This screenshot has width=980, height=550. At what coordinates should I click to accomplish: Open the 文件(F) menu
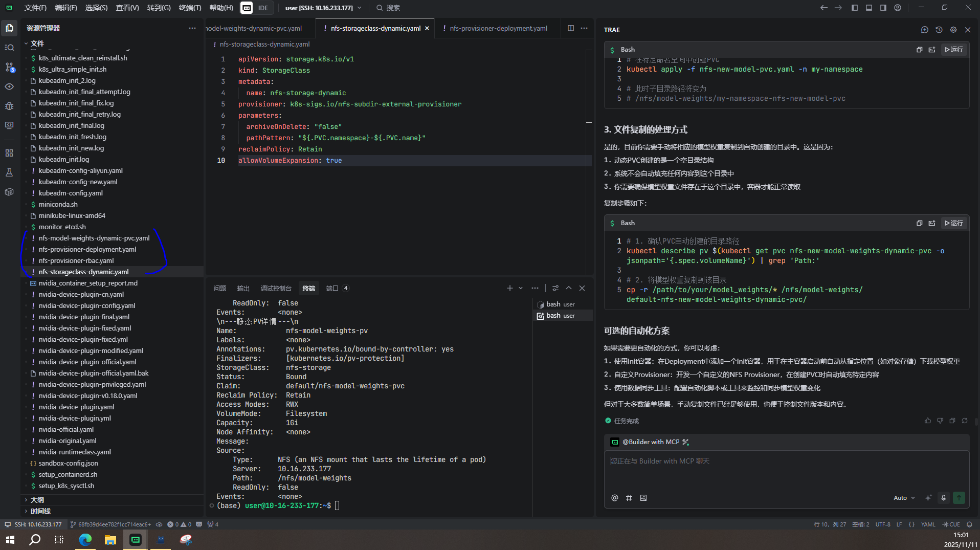[x=35, y=8]
